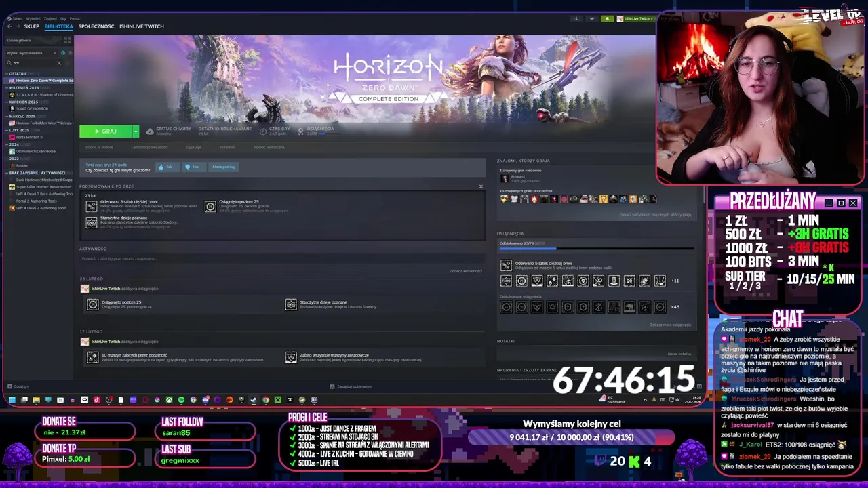Open the Steam menu in the menu bar
Image resolution: width=868 pixels, height=488 pixels.
pyautogui.click(x=17, y=18)
